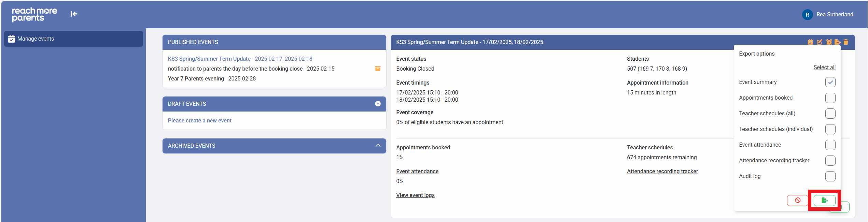This screenshot has width=868, height=222.
Task: Enable the Audit log export checkbox
Action: (x=830, y=176)
